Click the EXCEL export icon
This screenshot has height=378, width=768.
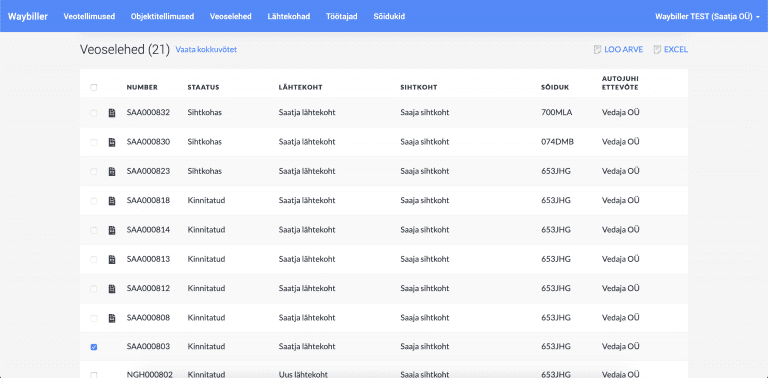tap(657, 49)
